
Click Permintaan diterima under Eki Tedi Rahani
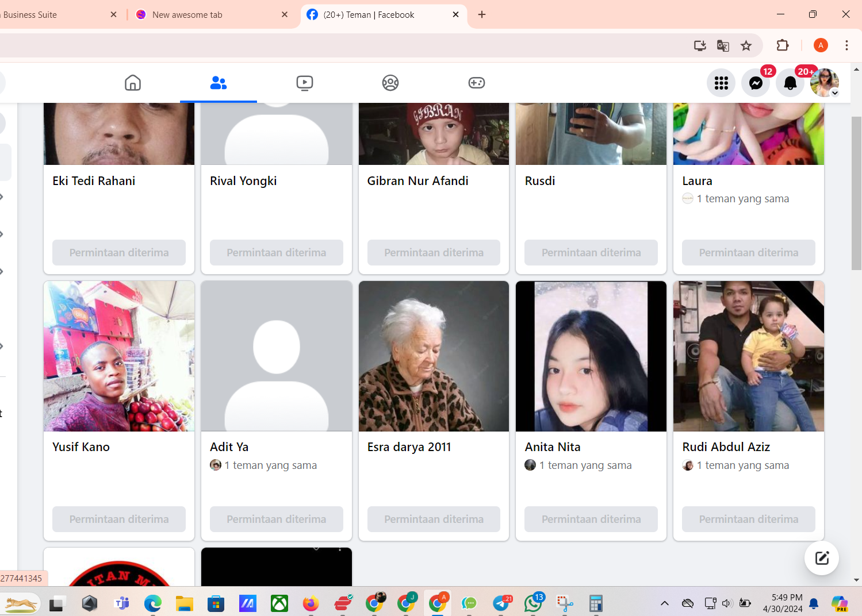click(x=119, y=252)
